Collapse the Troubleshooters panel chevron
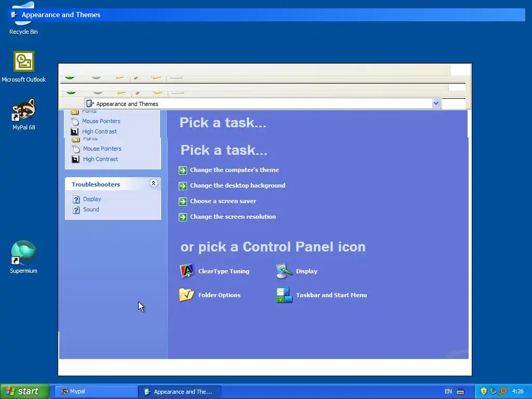 tap(153, 183)
